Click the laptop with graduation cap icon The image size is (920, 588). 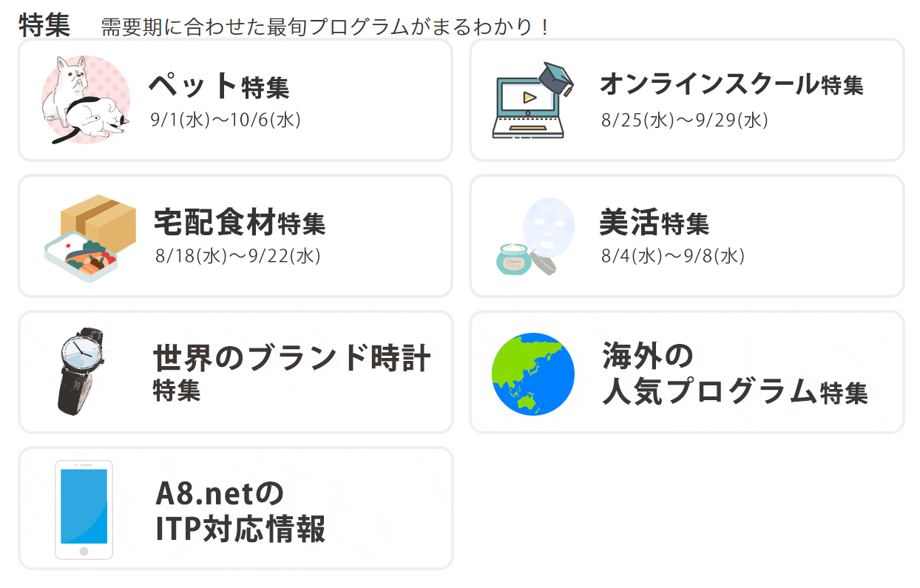coord(532,100)
